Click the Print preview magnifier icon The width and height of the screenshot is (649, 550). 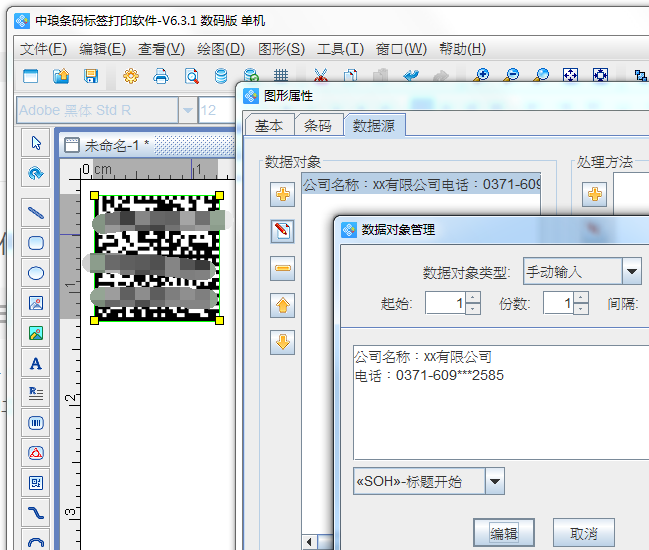191,76
